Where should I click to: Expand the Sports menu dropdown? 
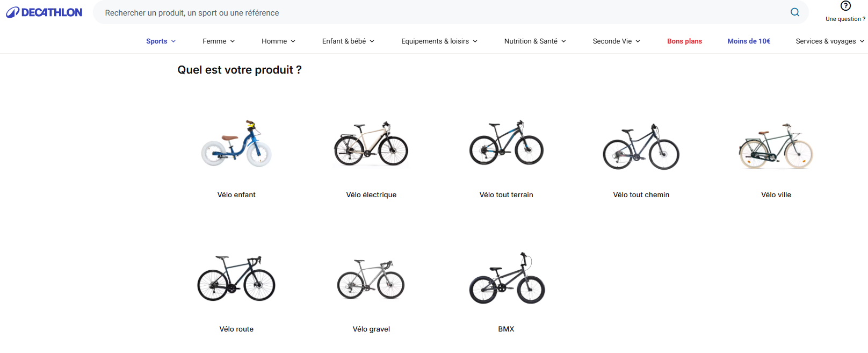point(161,41)
